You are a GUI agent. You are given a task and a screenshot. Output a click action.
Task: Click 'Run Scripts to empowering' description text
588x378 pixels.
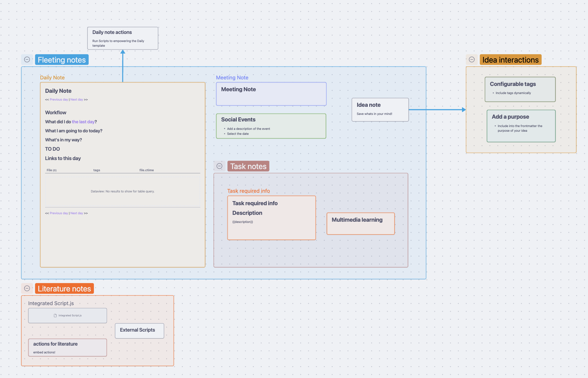(x=118, y=43)
